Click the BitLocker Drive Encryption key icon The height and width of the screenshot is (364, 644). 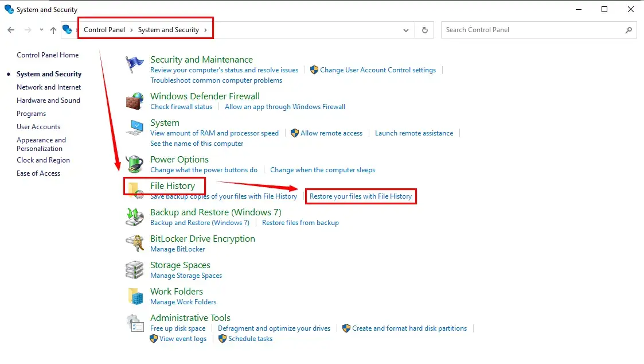point(135,243)
